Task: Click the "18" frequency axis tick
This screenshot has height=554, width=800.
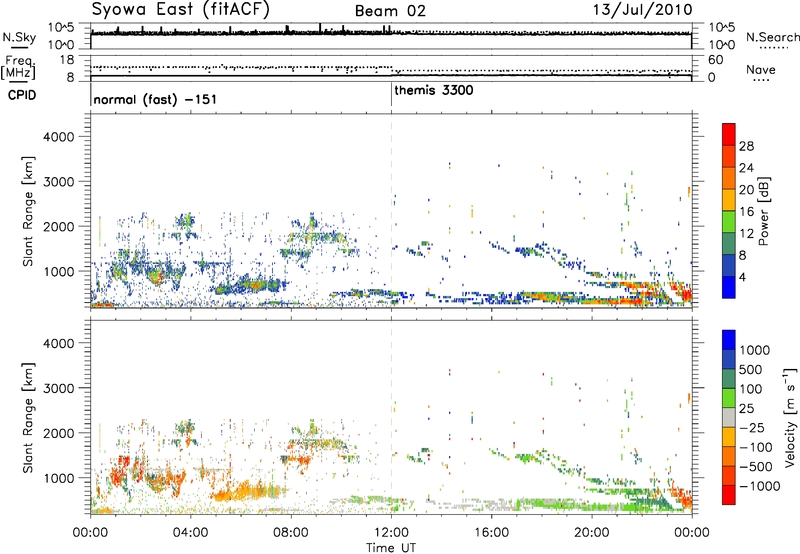Action: (67, 60)
